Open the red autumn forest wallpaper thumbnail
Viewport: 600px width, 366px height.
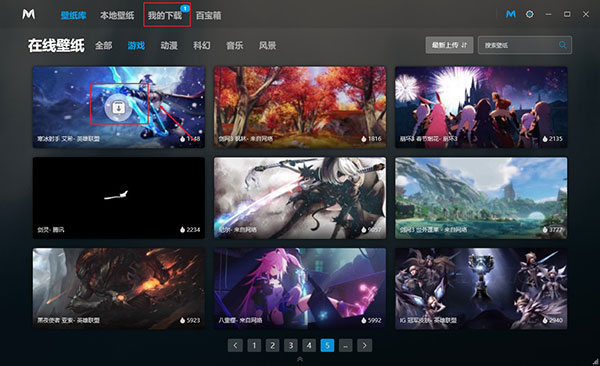coord(300,107)
